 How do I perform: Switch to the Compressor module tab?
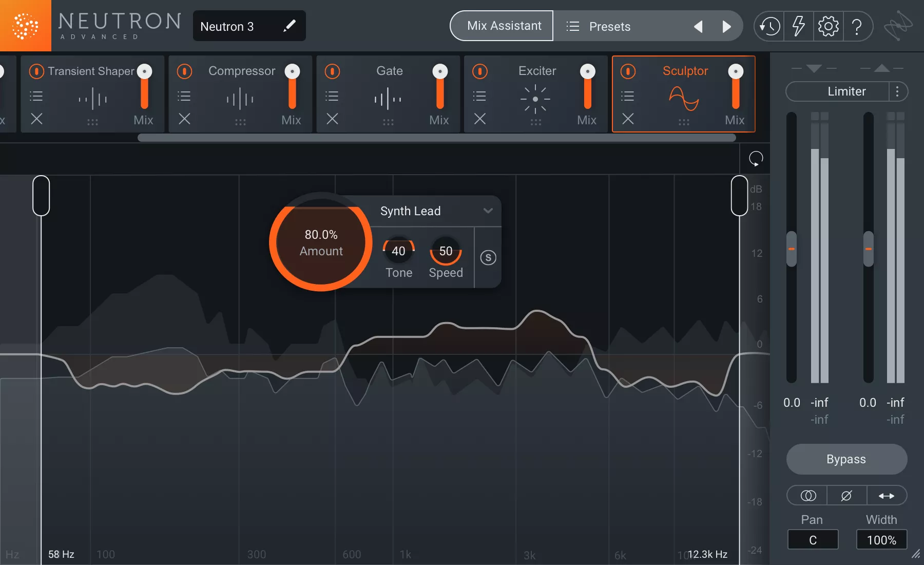pyautogui.click(x=242, y=71)
